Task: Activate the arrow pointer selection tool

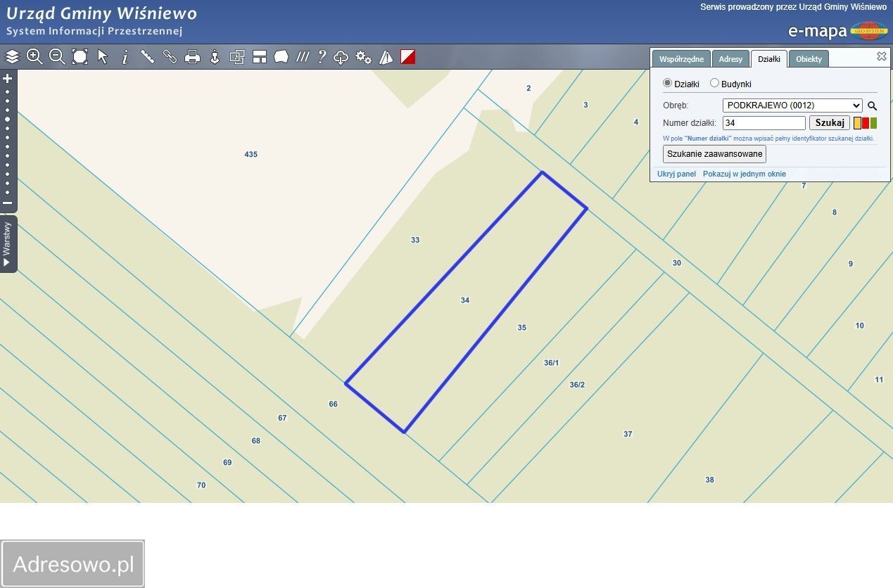Action: tap(103, 57)
